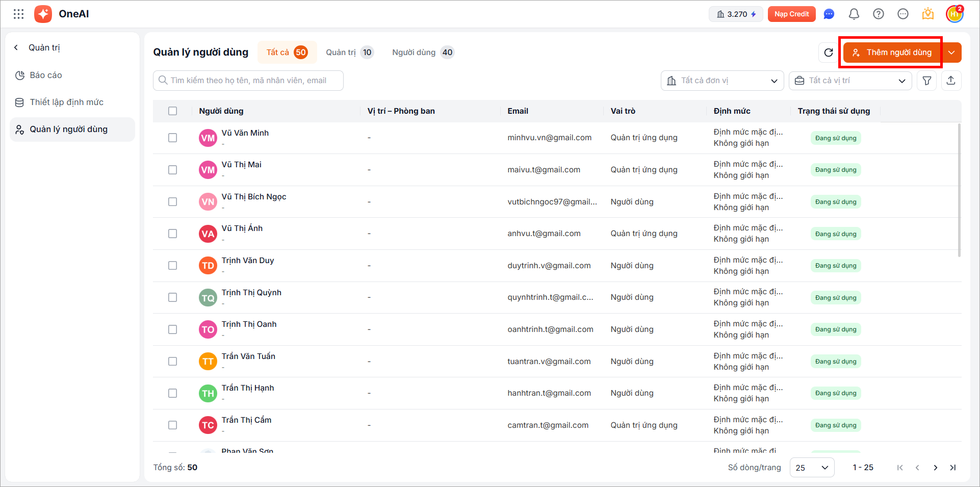This screenshot has height=487, width=980.
Task: Open the apps grid launcher icon
Action: 19,14
